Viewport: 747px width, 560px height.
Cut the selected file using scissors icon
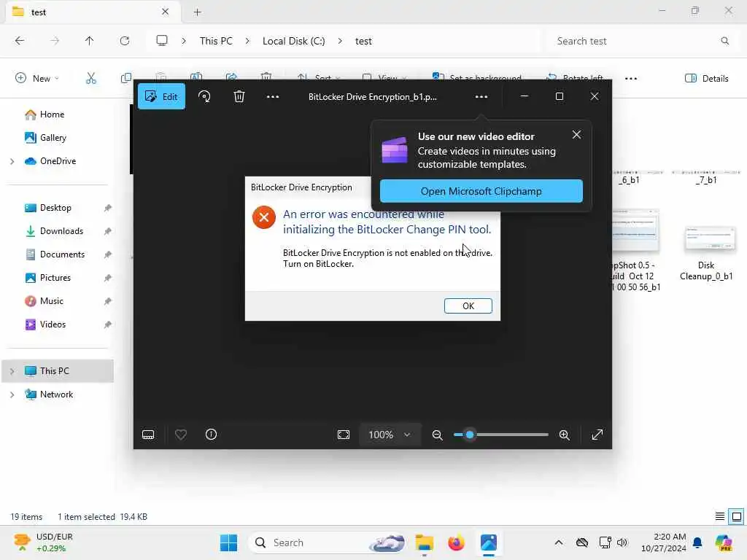tap(91, 79)
